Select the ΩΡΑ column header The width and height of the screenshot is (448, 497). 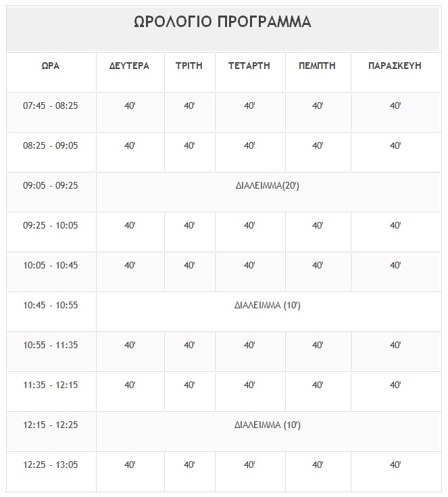51,66
